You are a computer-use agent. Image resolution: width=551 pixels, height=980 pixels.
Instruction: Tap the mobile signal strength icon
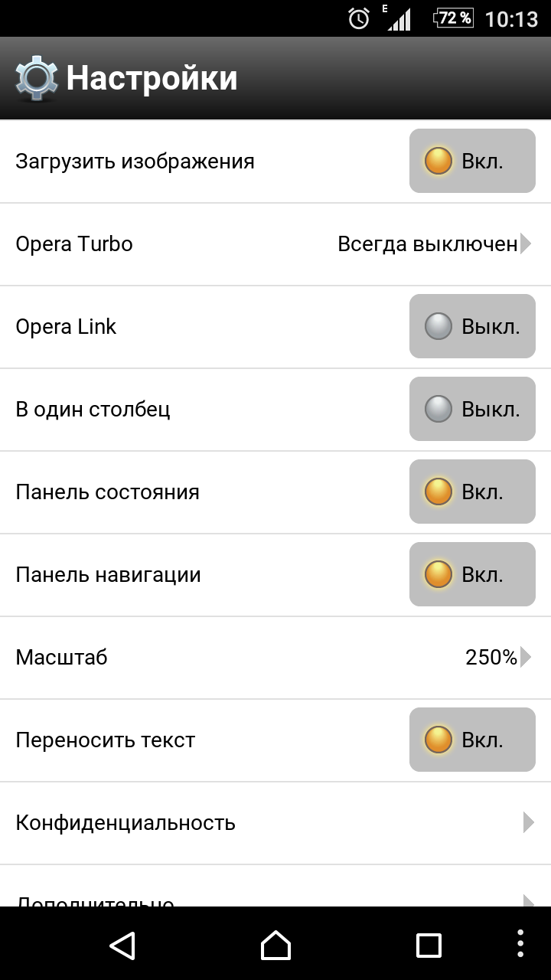click(398, 18)
